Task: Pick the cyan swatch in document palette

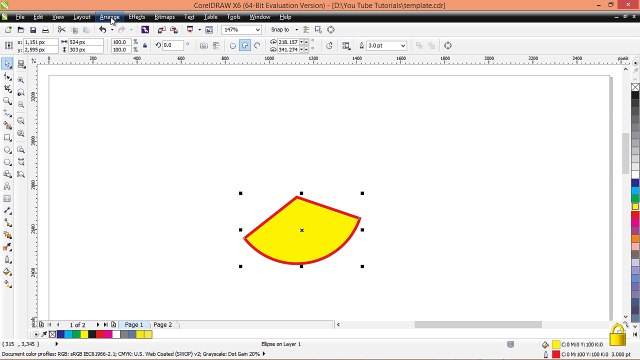Action: point(68,334)
